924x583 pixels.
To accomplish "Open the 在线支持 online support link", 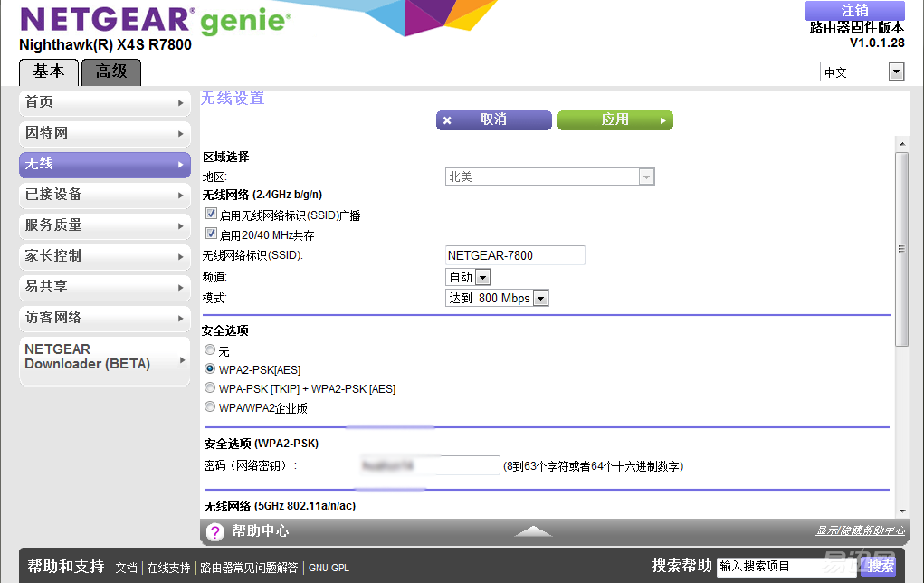I will coord(168,568).
